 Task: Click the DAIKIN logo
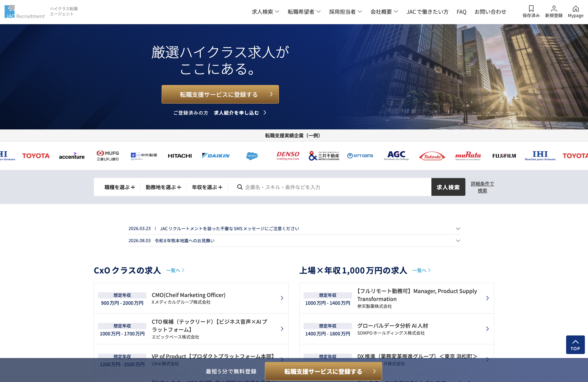(216, 156)
